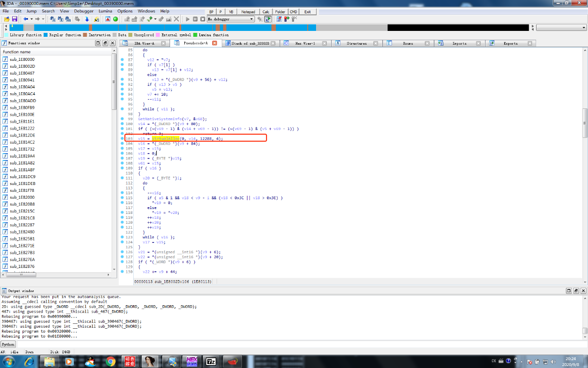Open the Windows Start menu

click(x=9, y=361)
